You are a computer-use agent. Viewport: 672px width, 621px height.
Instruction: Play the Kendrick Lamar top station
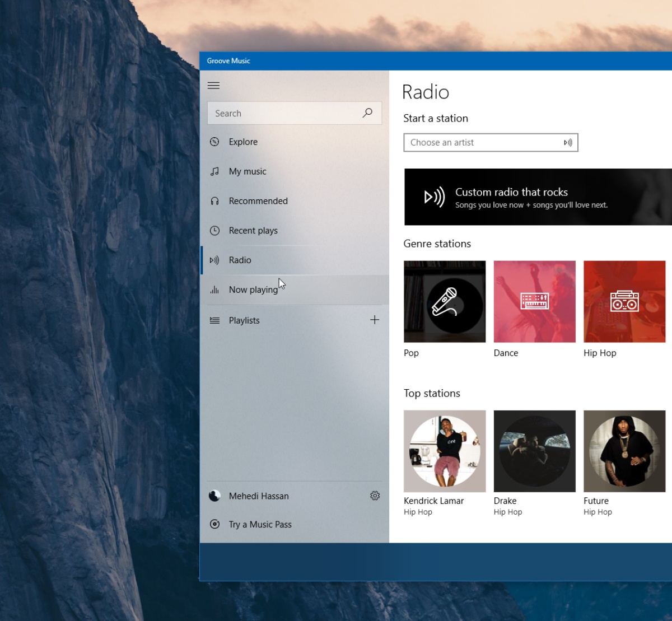point(445,451)
